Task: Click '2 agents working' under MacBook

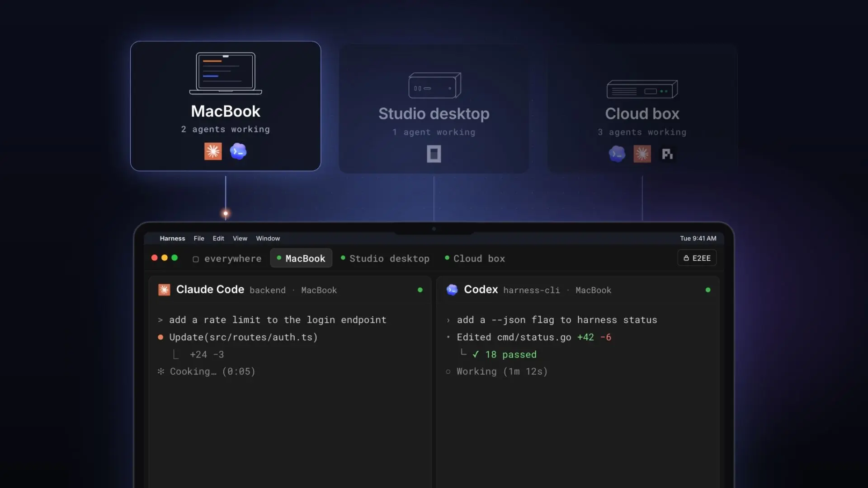Action: [225, 129]
